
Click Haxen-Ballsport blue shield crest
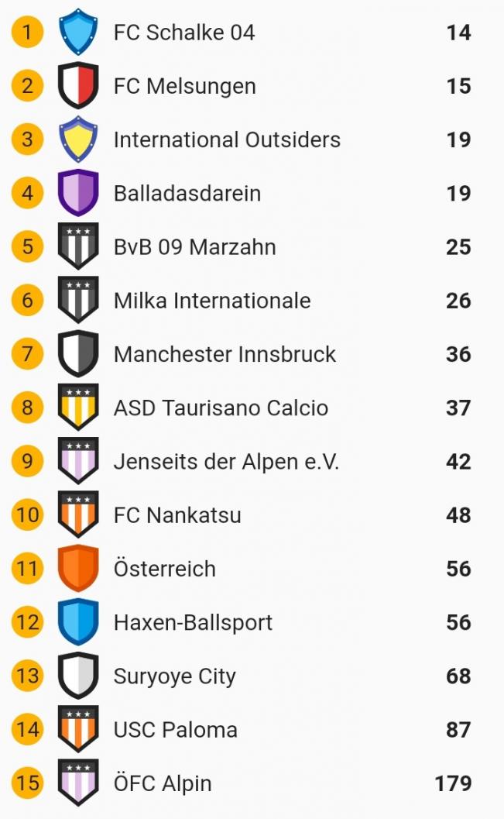point(78,622)
